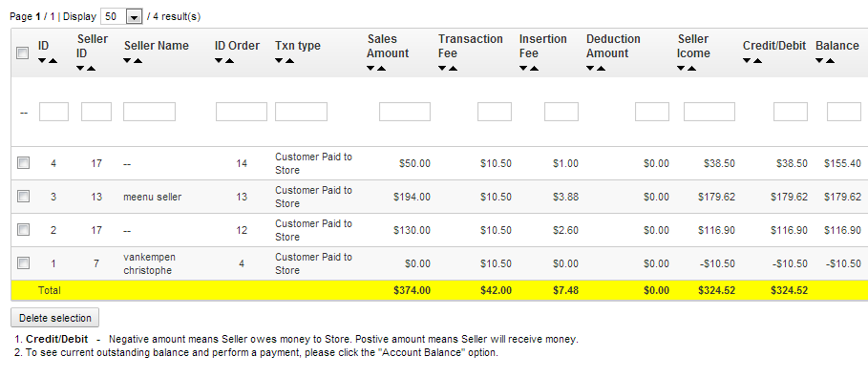Click the Balance column header
The width and height of the screenshot is (868, 377).
click(x=837, y=46)
